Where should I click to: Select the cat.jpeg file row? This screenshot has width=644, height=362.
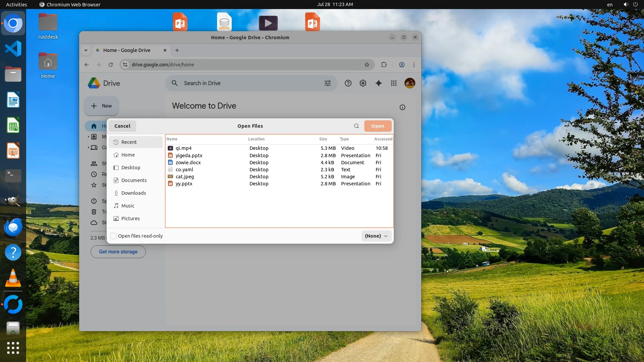(x=185, y=177)
